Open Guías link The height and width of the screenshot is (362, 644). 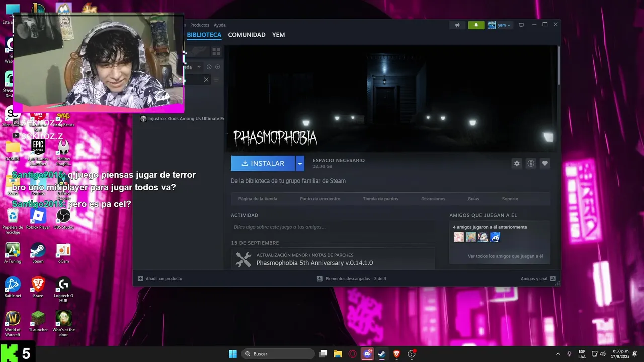coord(473,199)
